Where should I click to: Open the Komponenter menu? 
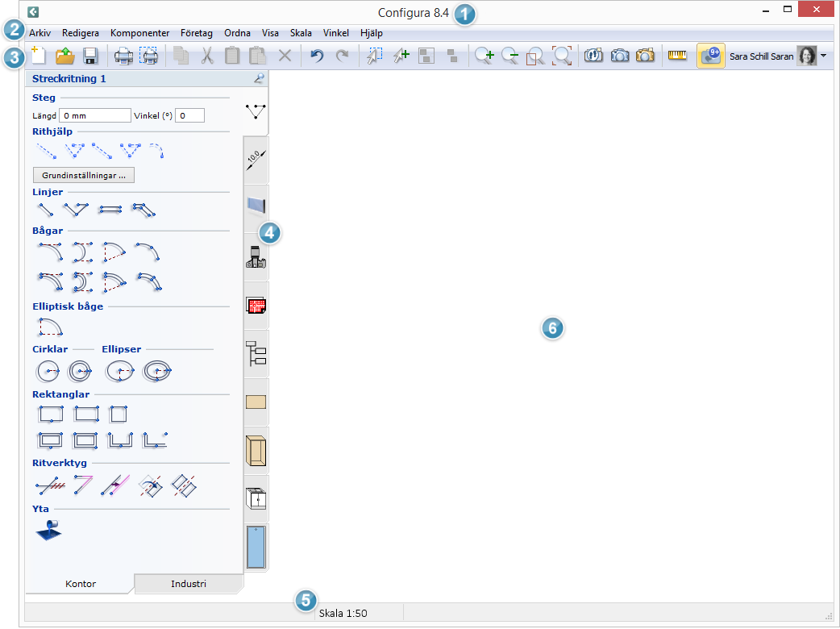point(139,33)
